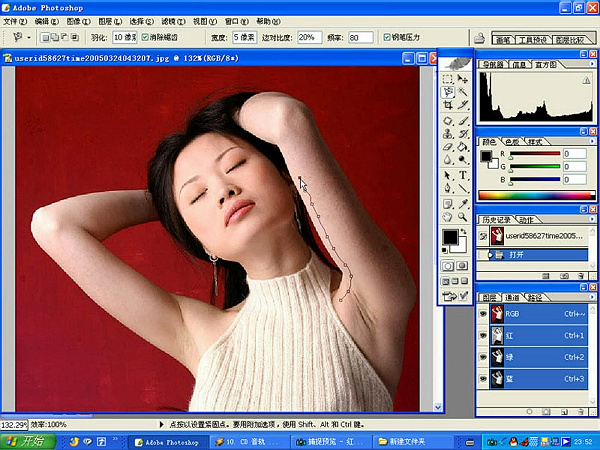Image resolution: width=600 pixels, height=450 pixels.
Task: Switch to the 图层 (Layers) tab
Action: (489, 297)
